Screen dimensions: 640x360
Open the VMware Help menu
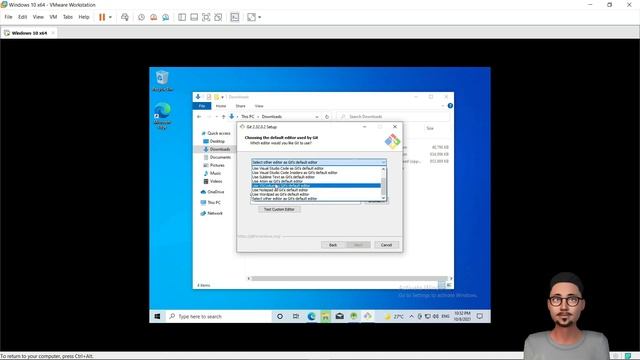click(84, 17)
